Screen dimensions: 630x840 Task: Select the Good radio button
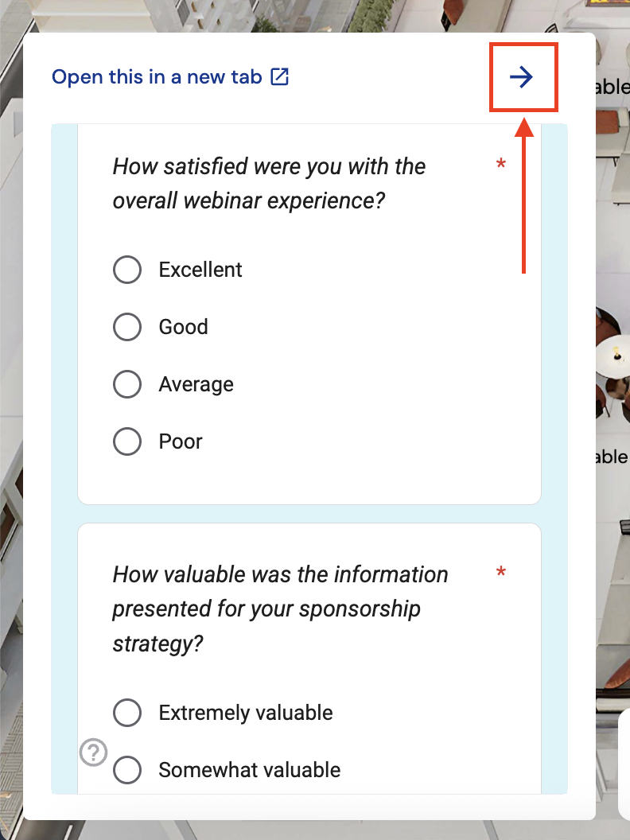127,327
